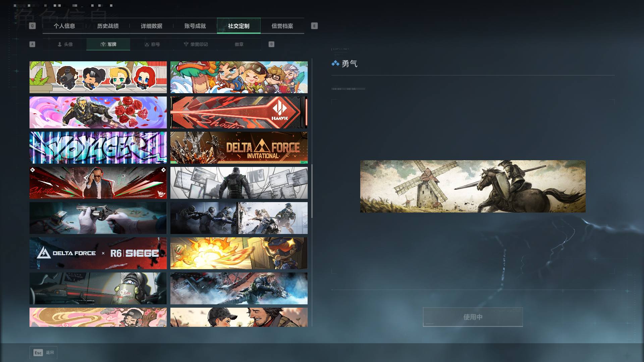The height and width of the screenshot is (362, 644).
Task: Select the split tactical squad banner
Action: click(239, 218)
